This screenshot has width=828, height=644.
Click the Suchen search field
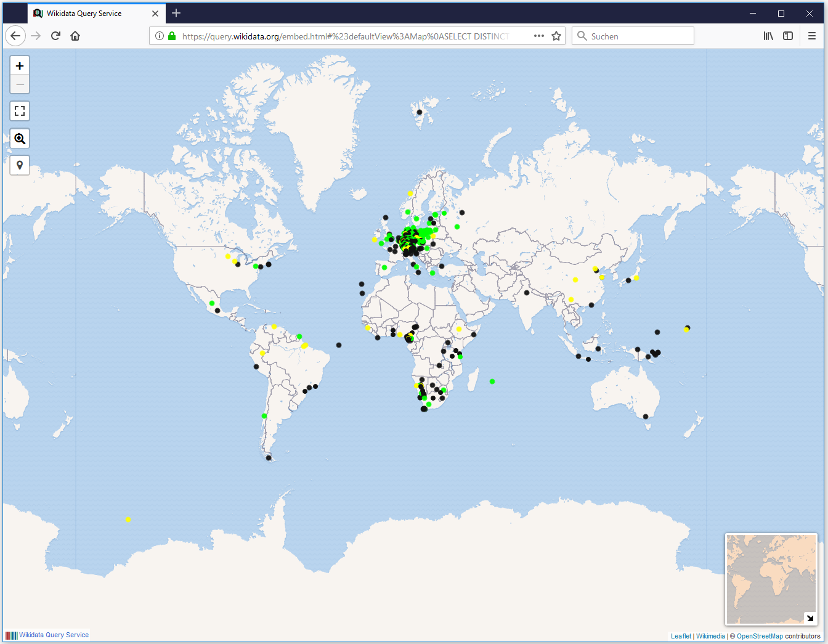(633, 36)
